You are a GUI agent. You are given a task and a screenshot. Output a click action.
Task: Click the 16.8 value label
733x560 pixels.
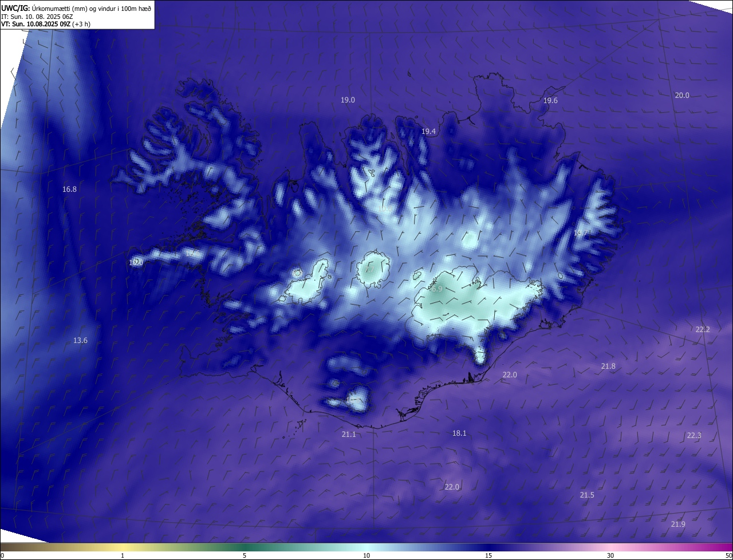point(69,189)
